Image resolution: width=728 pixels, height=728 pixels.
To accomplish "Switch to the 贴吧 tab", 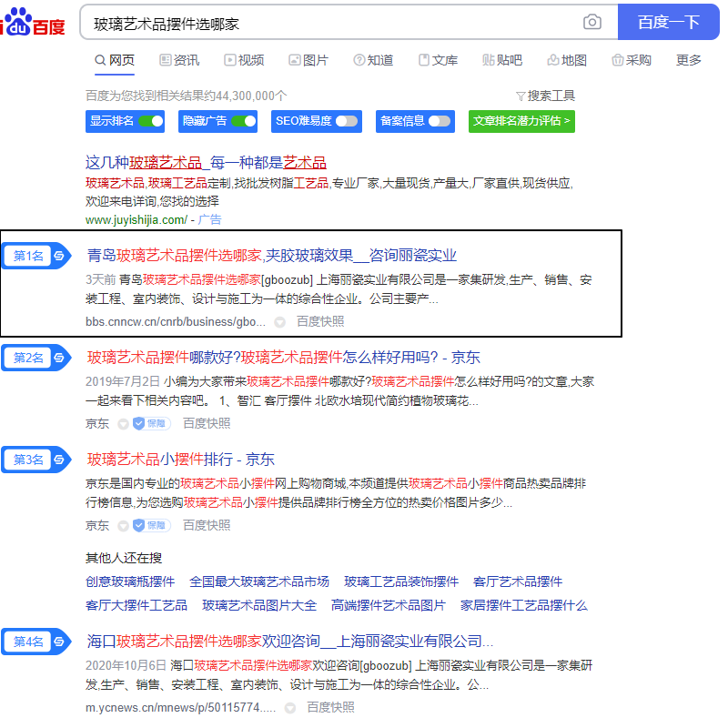I will pos(502,60).
